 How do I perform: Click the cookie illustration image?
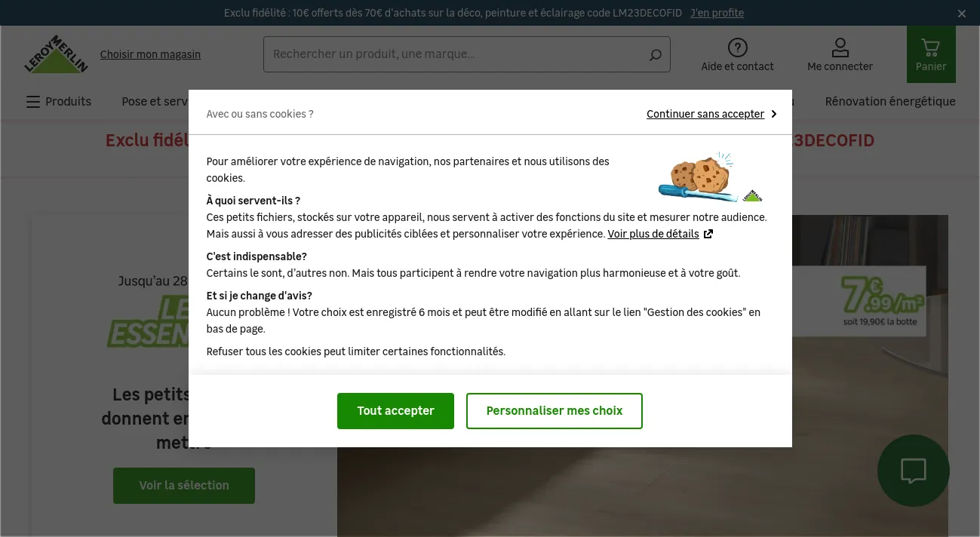point(711,177)
